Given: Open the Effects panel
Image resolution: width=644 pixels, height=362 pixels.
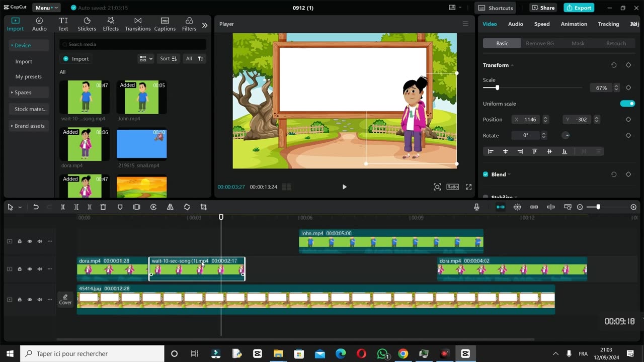Looking at the screenshot, I should pos(111,24).
